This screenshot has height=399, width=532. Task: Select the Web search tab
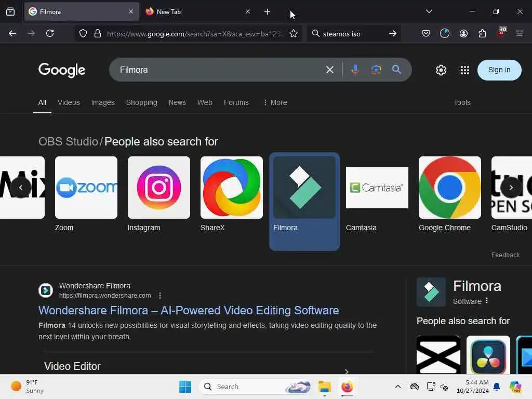tap(205, 102)
